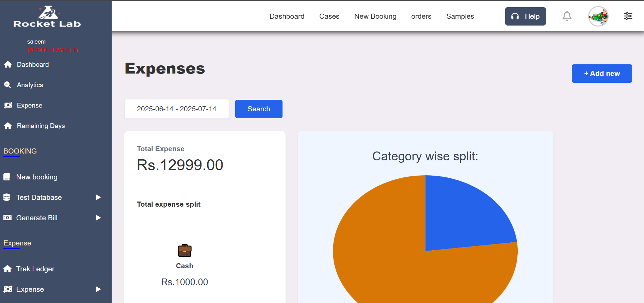Screen dimensions: 644x303
Task: Click the date range input field
Action: click(176, 109)
